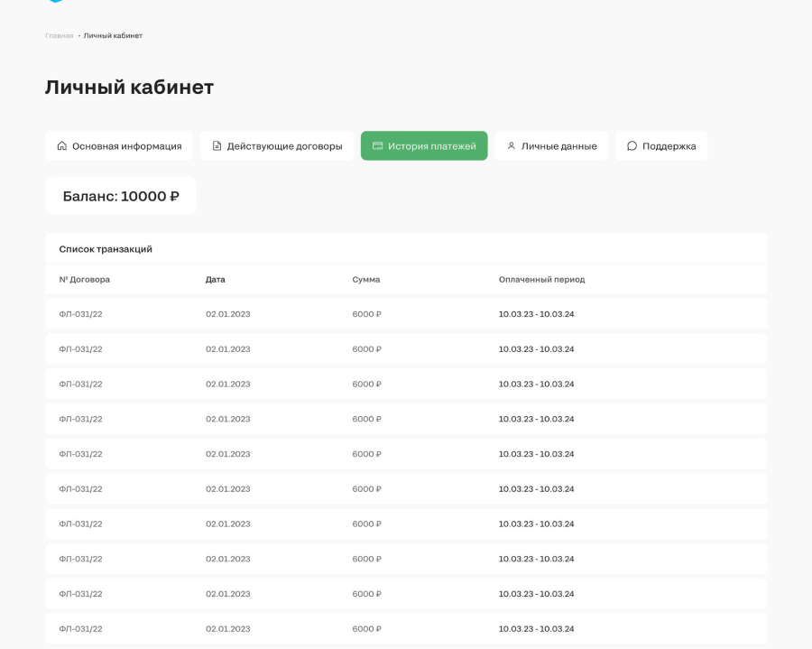The height and width of the screenshot is (649, 812).
Task: Open the Основная информация tab
Action: [119, 145]
